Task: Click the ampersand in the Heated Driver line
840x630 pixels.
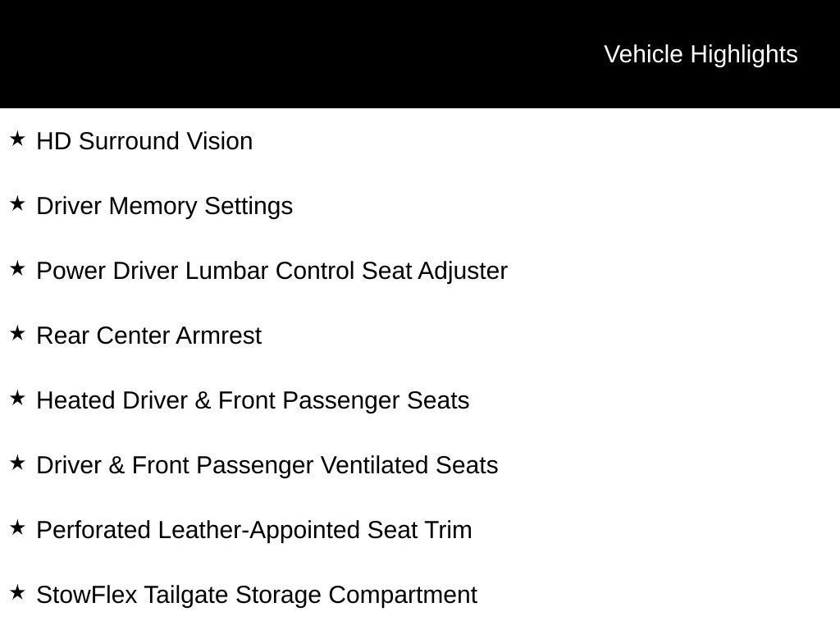Action: [x=203, y=400]
